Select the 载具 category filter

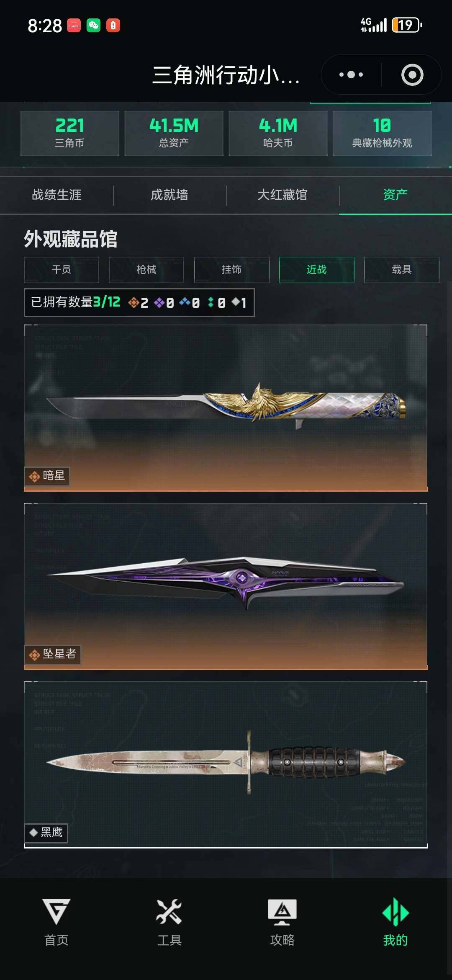402,270
